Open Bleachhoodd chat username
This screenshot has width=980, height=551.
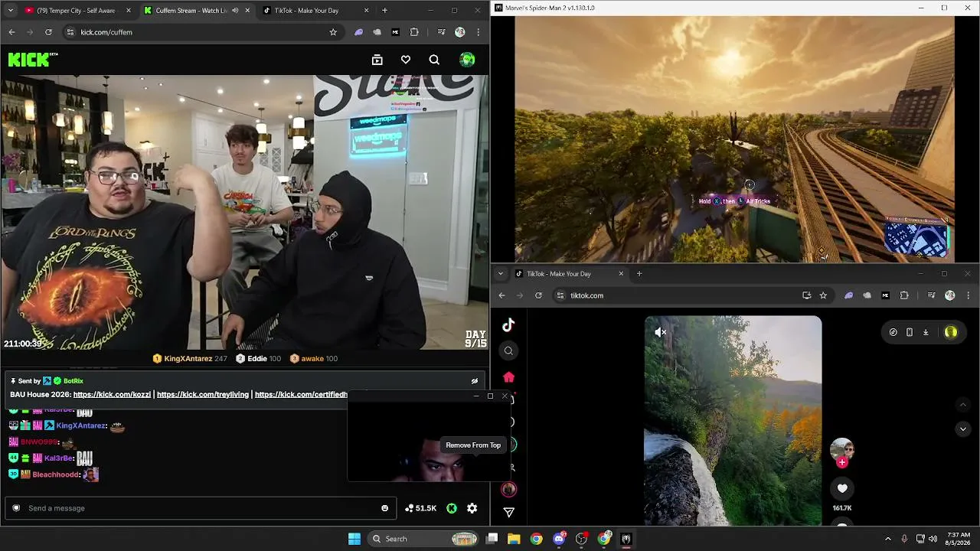coord(55,474)
